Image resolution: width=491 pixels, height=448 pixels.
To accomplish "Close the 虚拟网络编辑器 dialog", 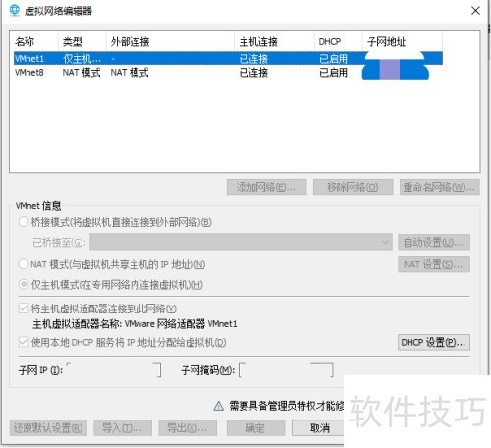I will click(475, 11).
